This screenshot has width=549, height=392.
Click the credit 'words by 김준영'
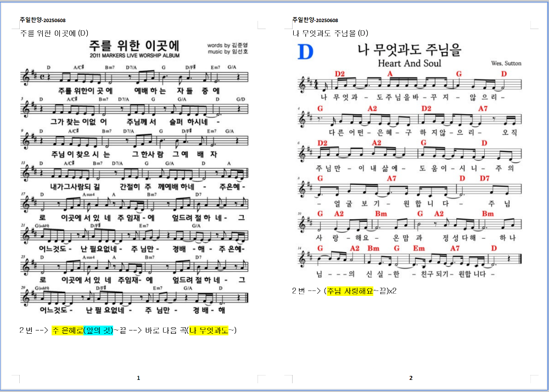click(x=227, y=45)
